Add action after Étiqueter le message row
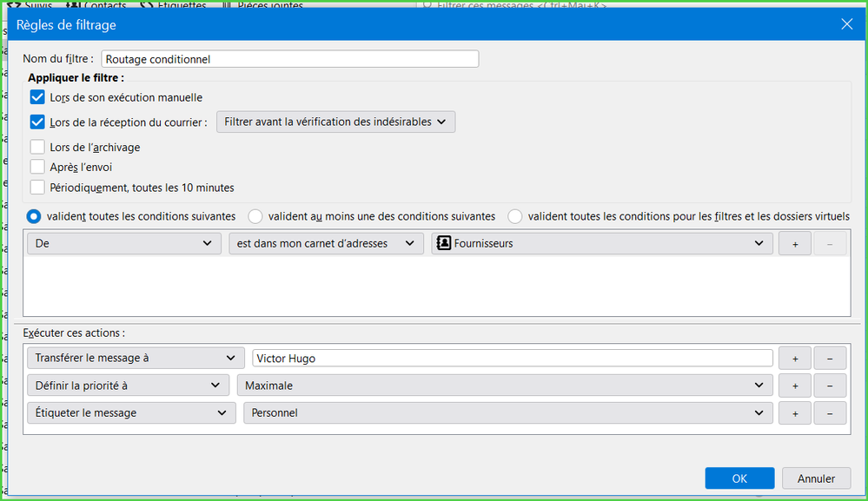The width and height of the screenshot is (868, 501). (x=794, y=413)
